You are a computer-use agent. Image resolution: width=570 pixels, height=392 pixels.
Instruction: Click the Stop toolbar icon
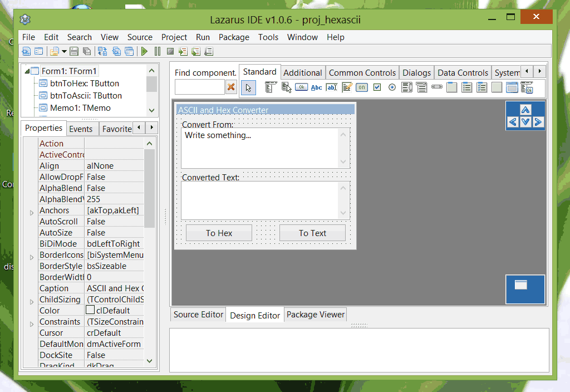pos(170,51)
